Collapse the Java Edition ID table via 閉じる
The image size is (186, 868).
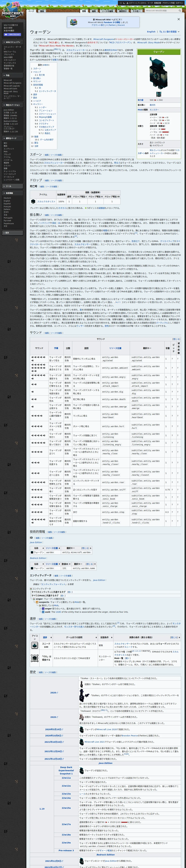click(x=85, y=548)
